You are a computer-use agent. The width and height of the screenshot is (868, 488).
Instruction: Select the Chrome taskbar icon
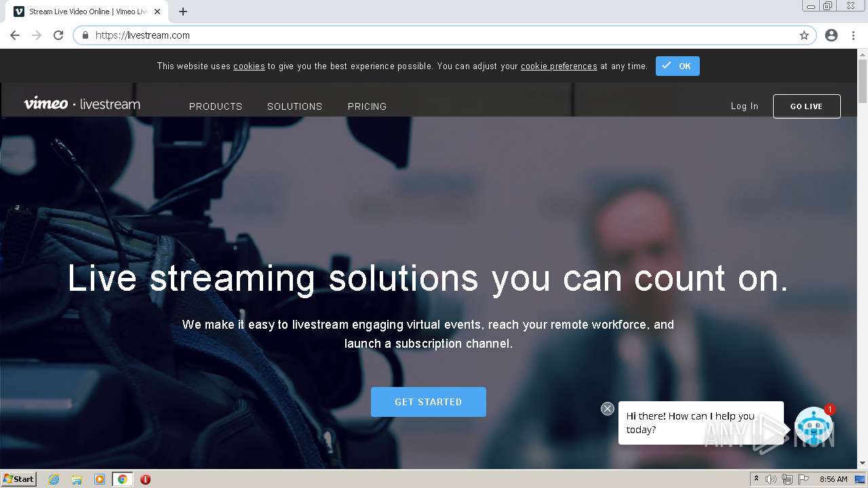click(x=123, y=479)
